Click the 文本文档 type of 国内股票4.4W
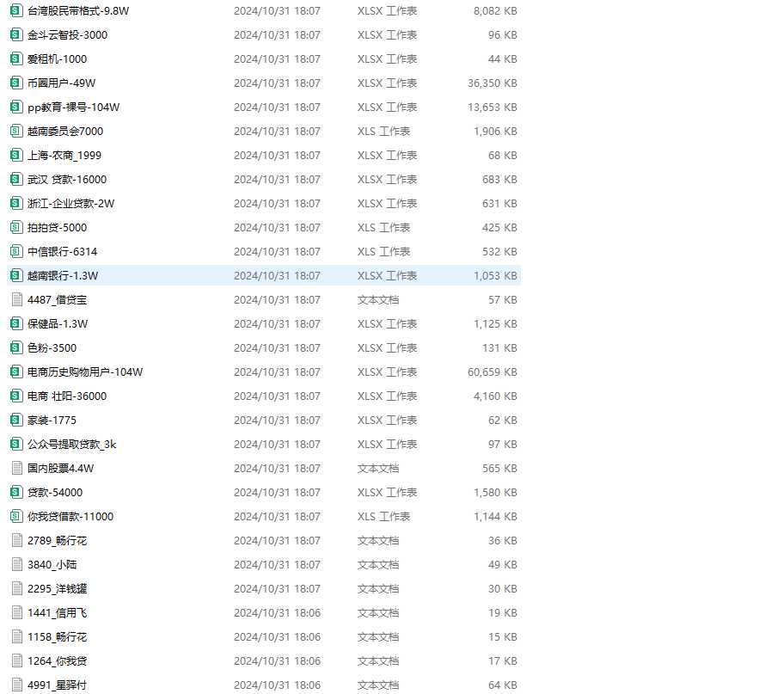This screenshot has width=784, height=694. tap(378, 469)
